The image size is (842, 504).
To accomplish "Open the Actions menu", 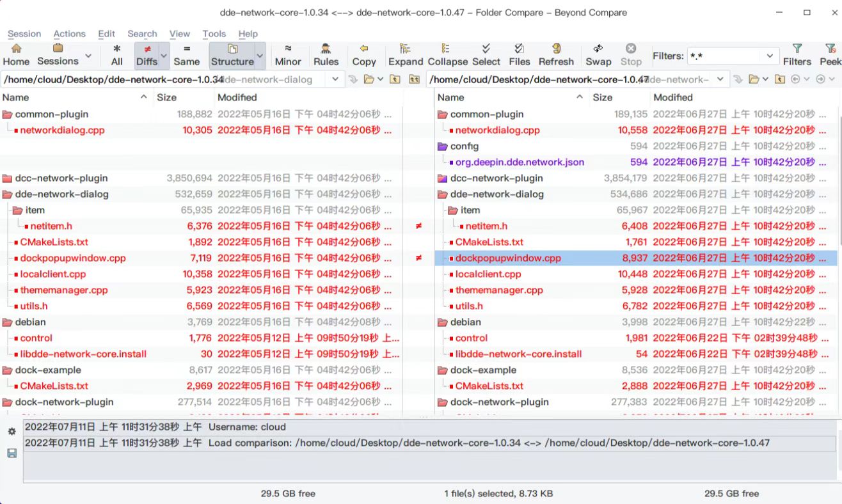I will (69, 34).
